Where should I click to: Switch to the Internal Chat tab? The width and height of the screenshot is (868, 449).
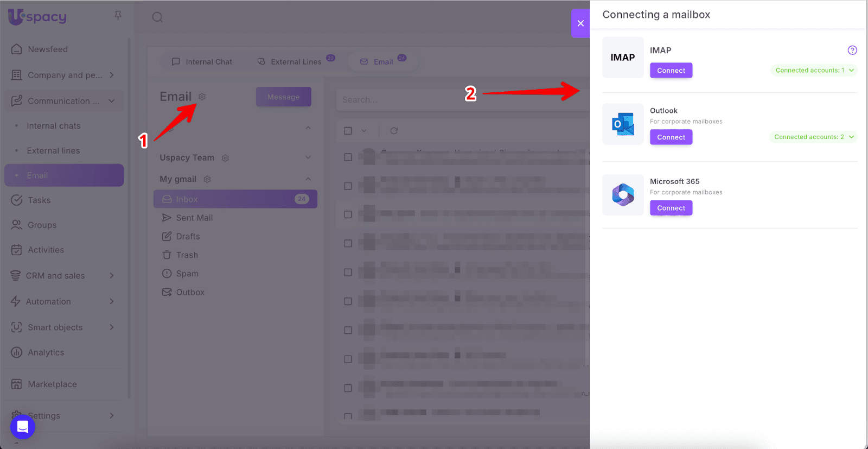(202, 62)
